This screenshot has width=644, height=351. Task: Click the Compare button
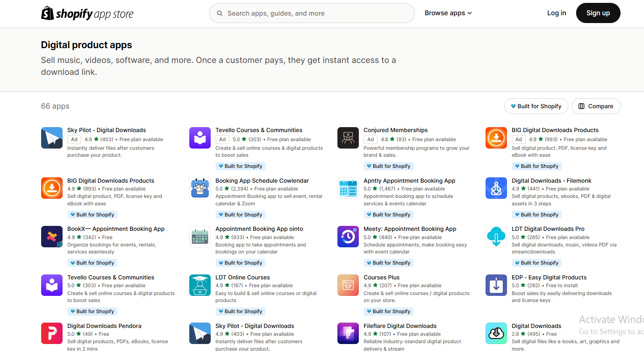pyautogui.click(x=596, y=106)
